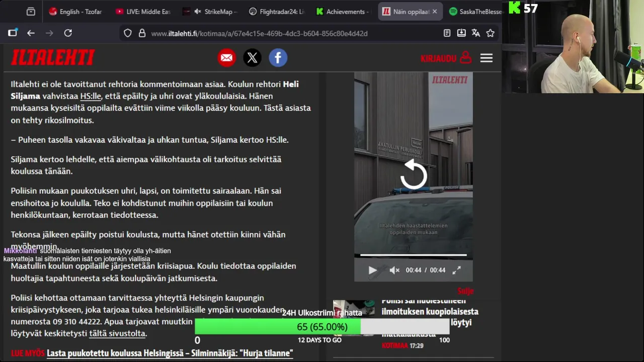The height and width of the screenshot is (362, 644).
Task: Click the 12 DAYS TO GO text
Action: (x=319, y=340)
